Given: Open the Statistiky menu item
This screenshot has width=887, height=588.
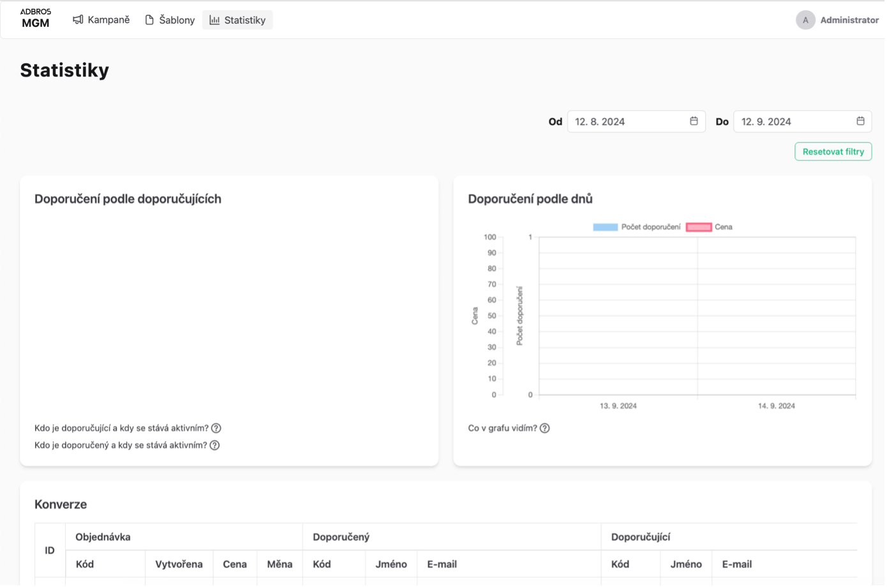Looking at the screenshot, I should (237, 20).
